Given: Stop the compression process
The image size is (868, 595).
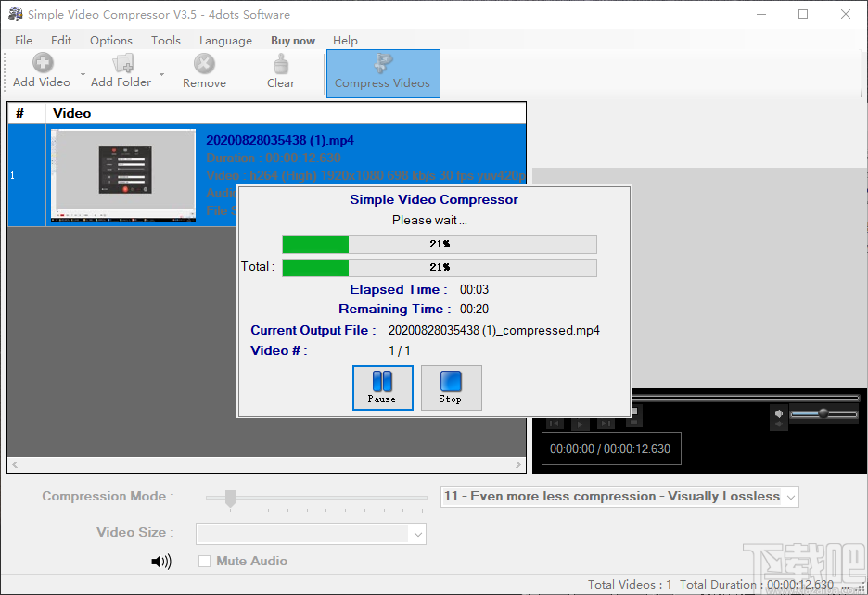Looking at the screenshot, I should click(451, 387).
